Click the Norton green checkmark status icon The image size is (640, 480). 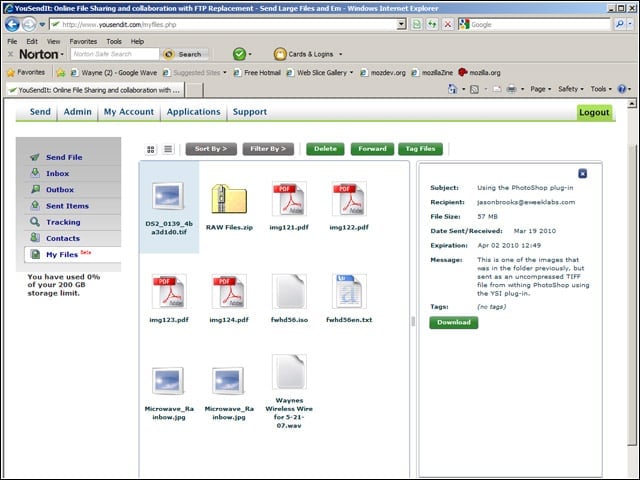point(239,54)
